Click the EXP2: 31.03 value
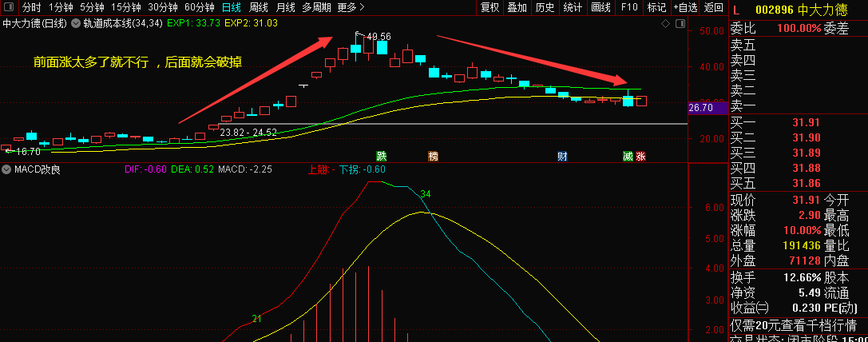The width and height of the screenshot is (868, 342). 251,23
